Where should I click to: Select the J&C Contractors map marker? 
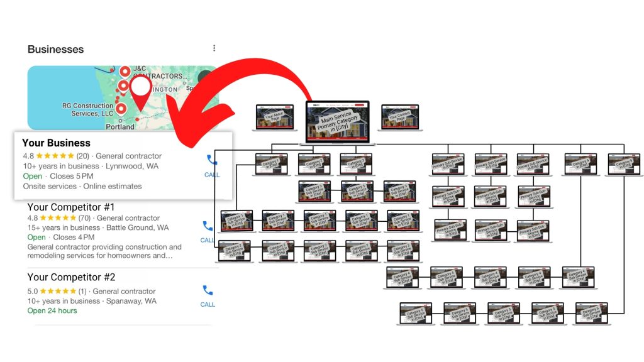tap(125, 72)
